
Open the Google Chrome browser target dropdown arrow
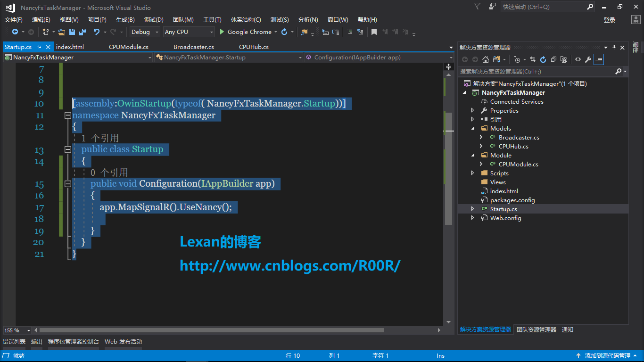click(x=276, y=32)
